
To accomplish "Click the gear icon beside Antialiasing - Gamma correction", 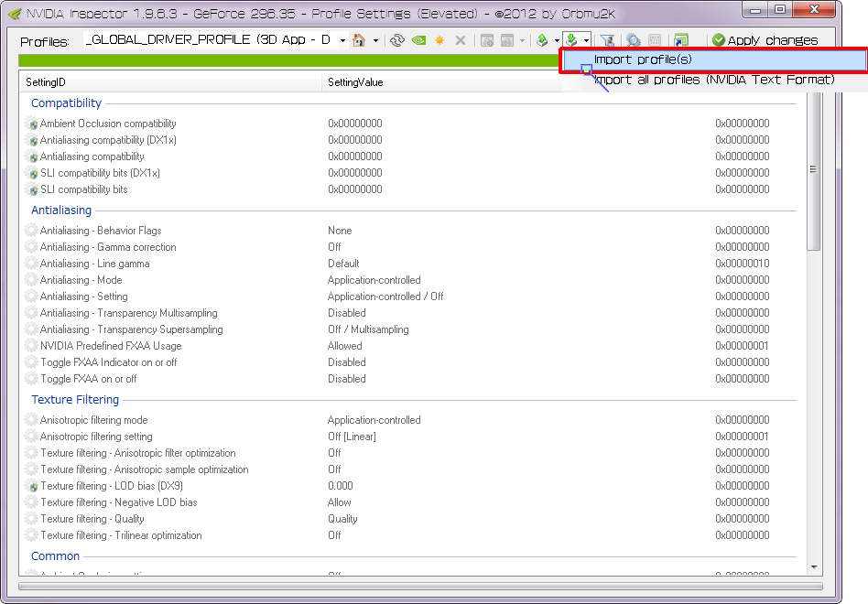I will pyautogui.click(x=31, y=247).
